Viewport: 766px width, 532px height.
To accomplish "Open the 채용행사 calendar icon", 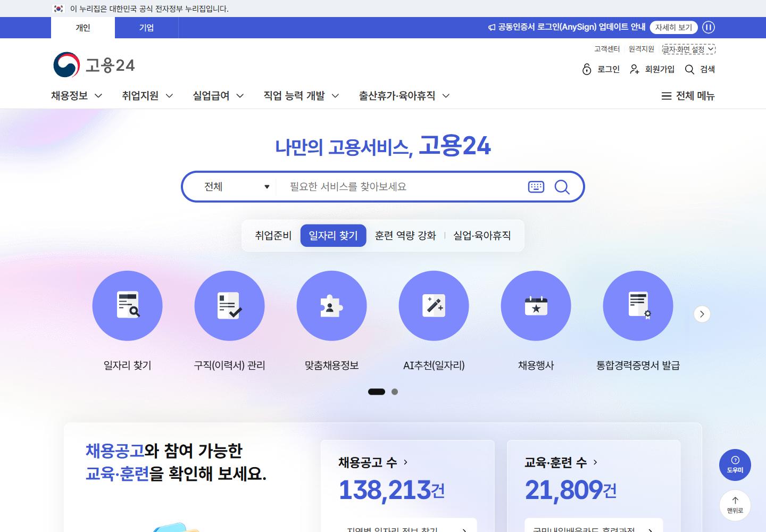I will (536, 305).
